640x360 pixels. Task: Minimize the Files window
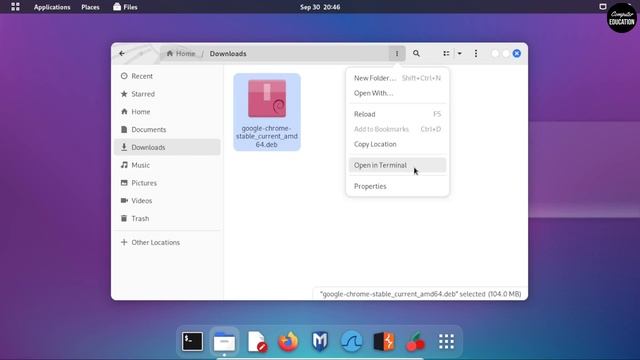(495, 53)
